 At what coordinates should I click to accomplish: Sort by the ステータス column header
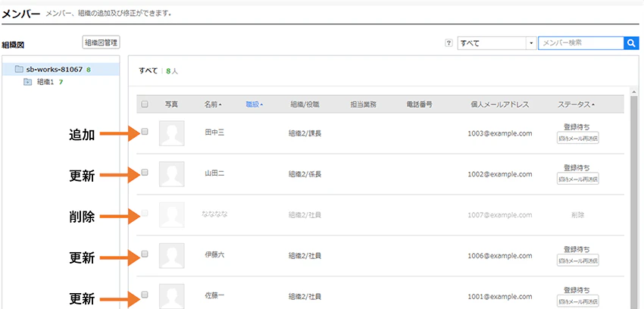(577, 105)
